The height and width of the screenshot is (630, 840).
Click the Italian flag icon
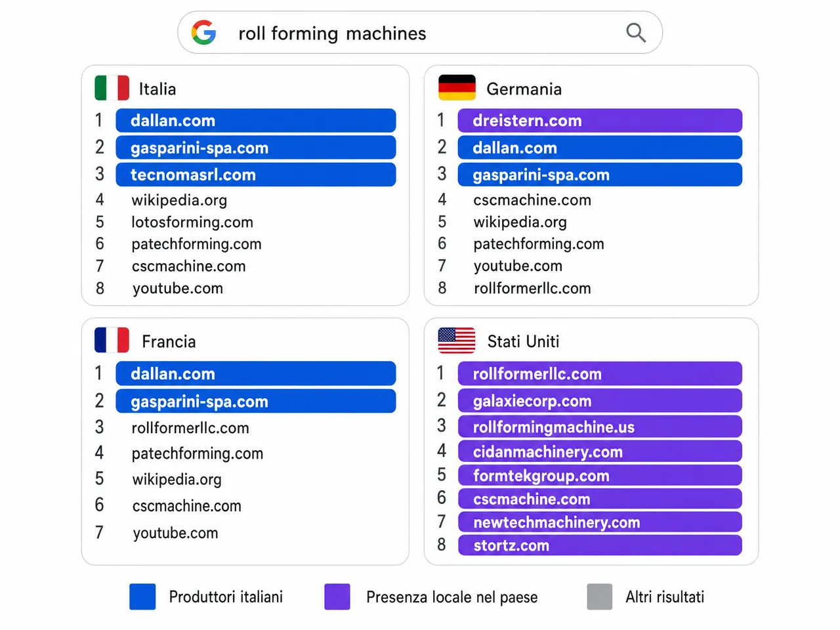pos(112,88)
